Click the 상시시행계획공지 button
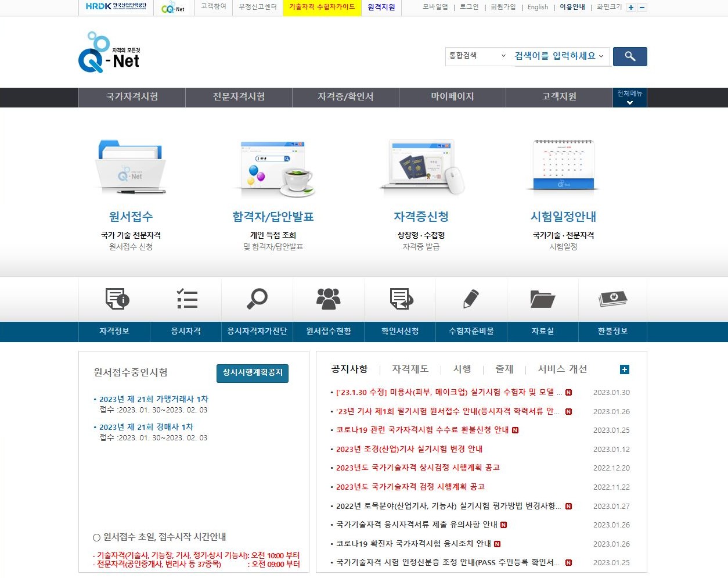Image resolution: width=728 pixels, height=578 pixels. (253, 374)
